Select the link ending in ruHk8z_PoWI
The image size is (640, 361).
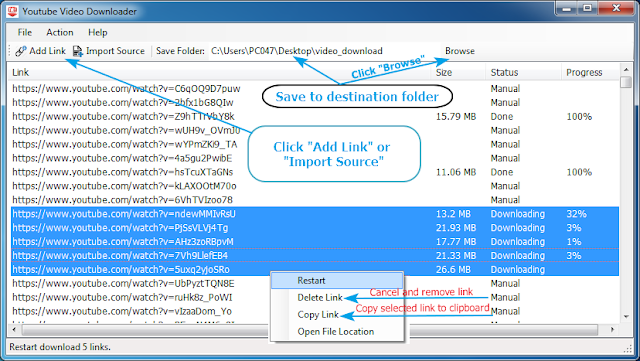(x=122, y=297)
